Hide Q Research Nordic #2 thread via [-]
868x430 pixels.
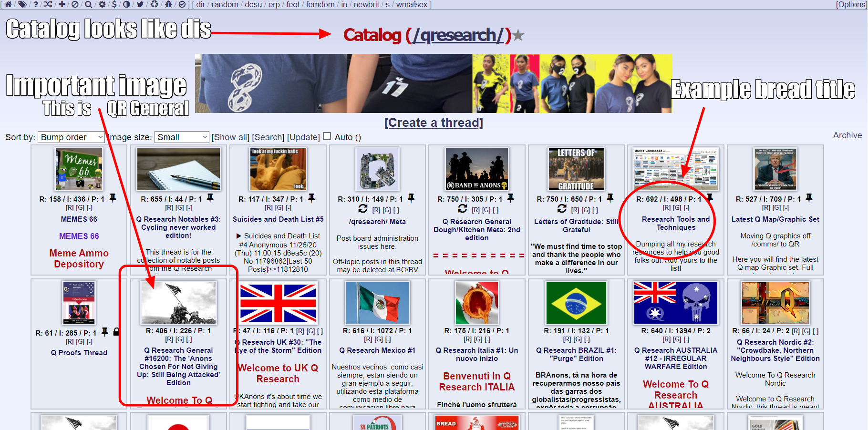click(x=816, y=331)
